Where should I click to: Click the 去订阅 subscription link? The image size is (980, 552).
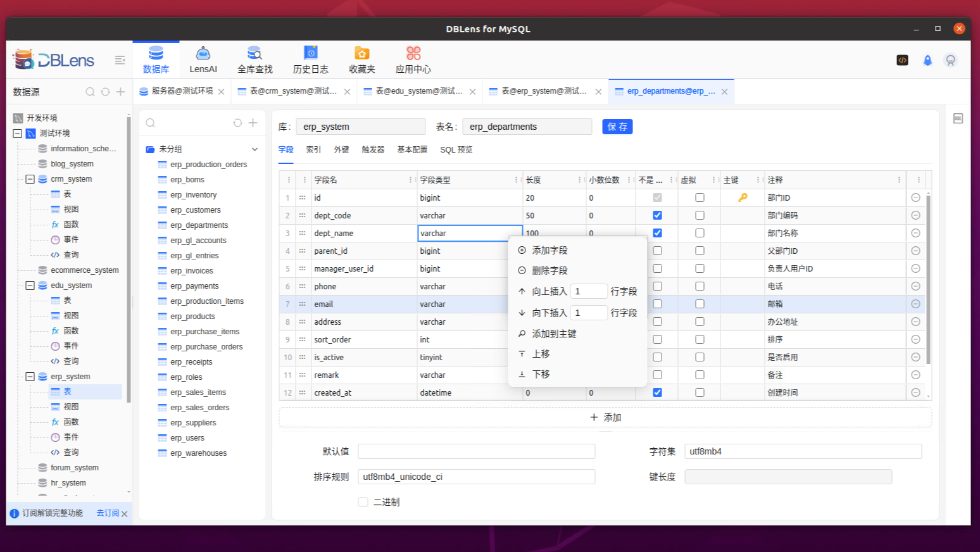click(x=106, y=513)
